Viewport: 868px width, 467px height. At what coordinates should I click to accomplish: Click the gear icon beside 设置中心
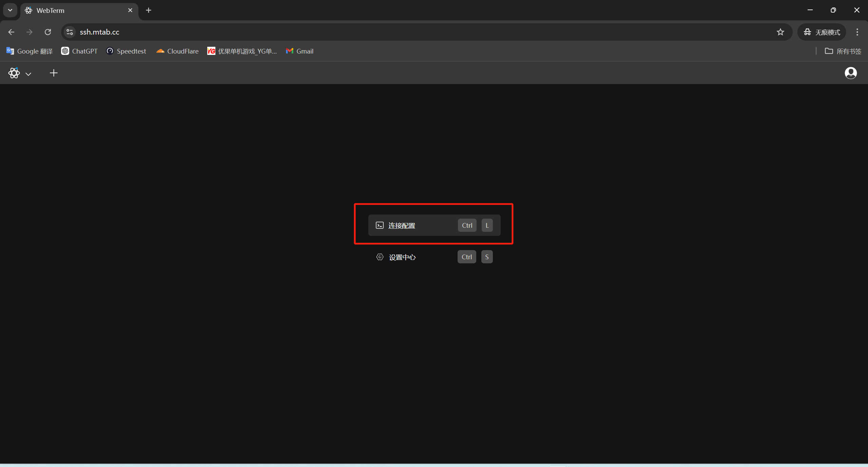pos(380,257)
